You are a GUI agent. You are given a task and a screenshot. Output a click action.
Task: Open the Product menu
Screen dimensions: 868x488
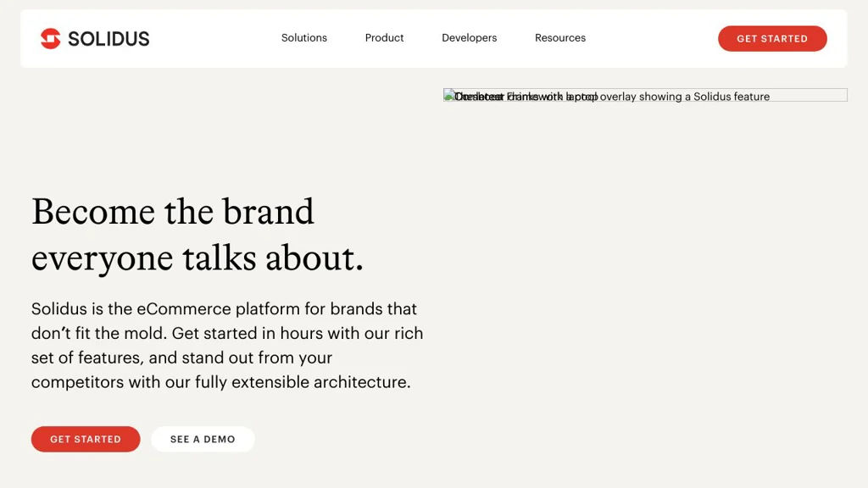click(384, 38)
